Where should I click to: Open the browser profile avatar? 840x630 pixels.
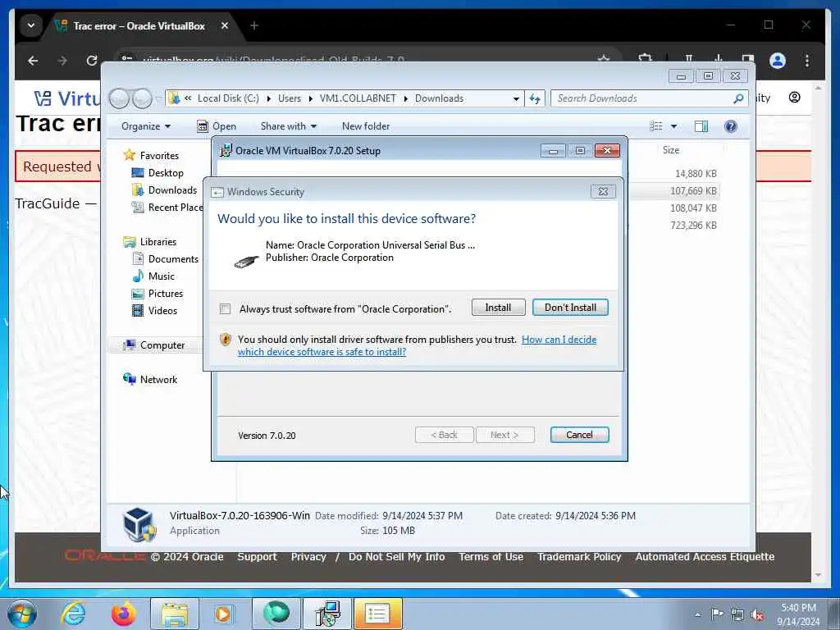[778, 61]
